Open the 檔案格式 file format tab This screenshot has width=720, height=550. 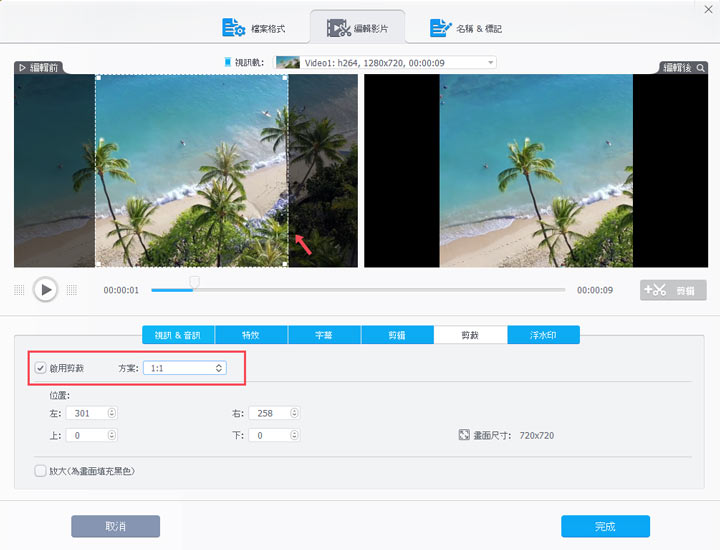click(253, 28)
